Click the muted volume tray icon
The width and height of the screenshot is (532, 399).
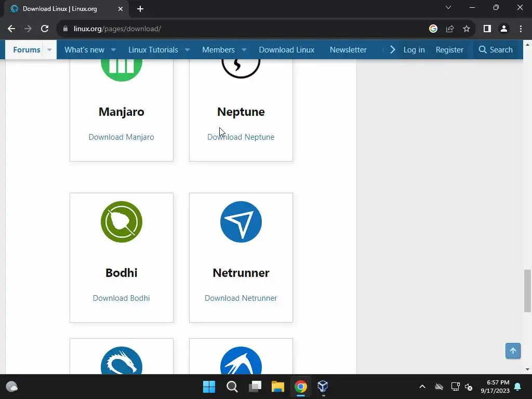tap(469, 387)
